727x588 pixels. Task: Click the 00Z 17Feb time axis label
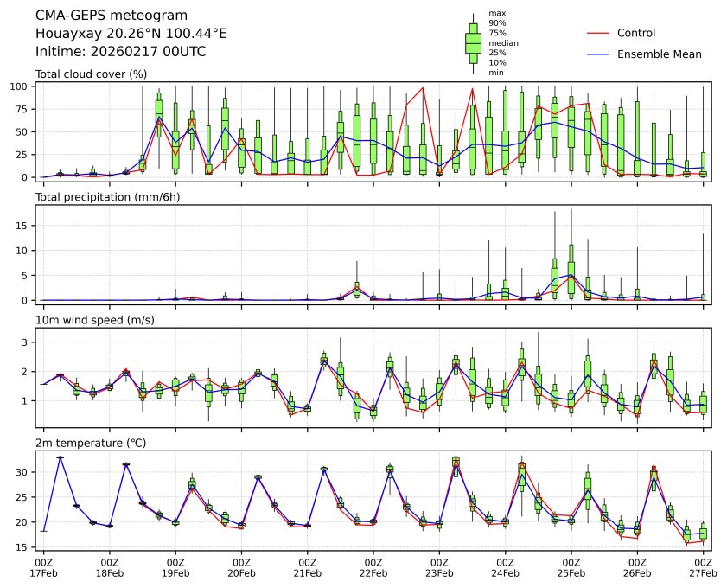(x=43, y=566)
